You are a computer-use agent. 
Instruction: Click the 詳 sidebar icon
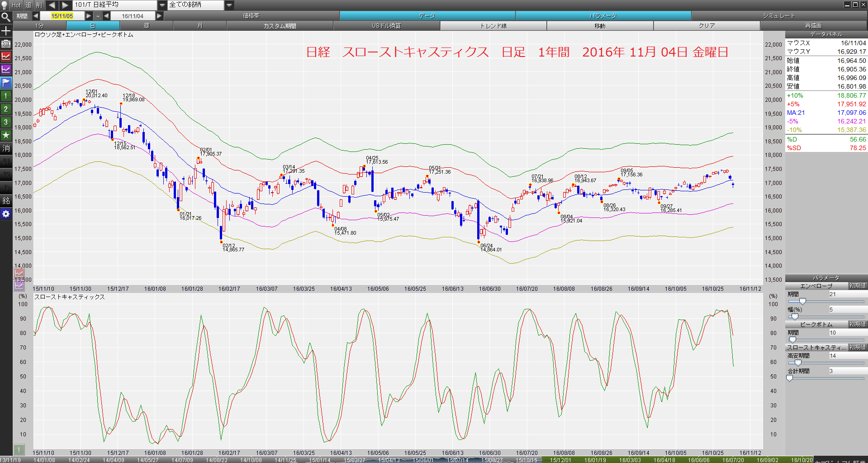(6, 161)
